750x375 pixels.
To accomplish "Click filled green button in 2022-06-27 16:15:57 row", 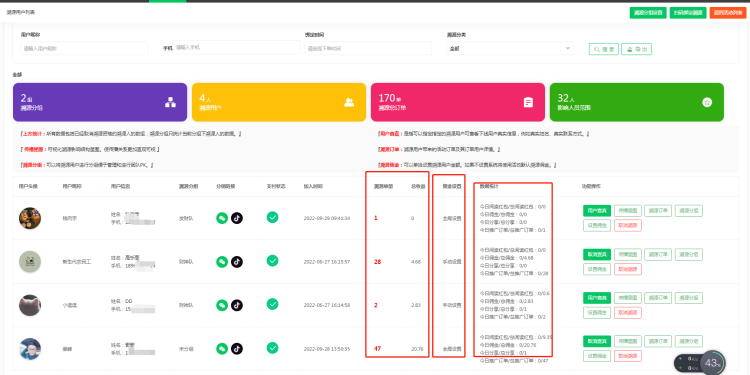I will [x=596, y=254].
